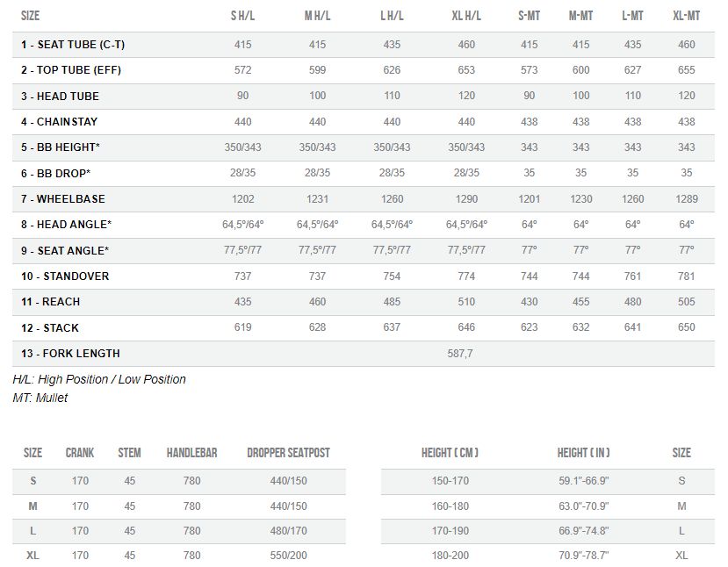Select the CRANK column header
This screenshot has width=728, height=567.
(80, 452)
